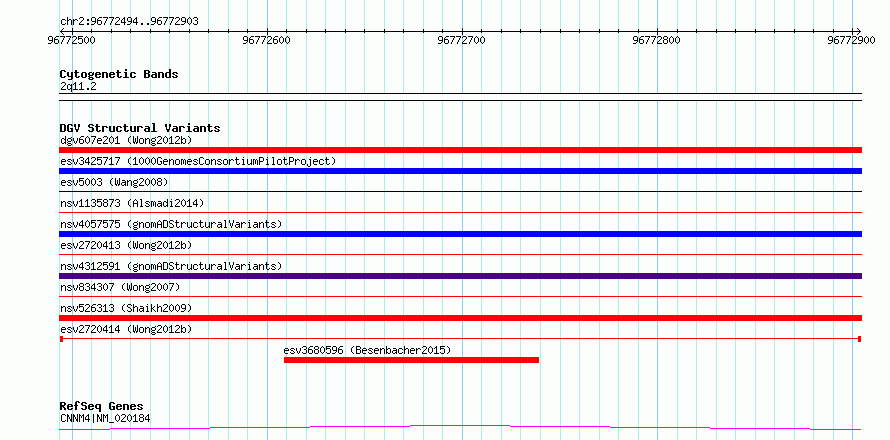Select the short red esv3680596 bar
This screenshot has height=440, width=890.
tap(411, 360)
